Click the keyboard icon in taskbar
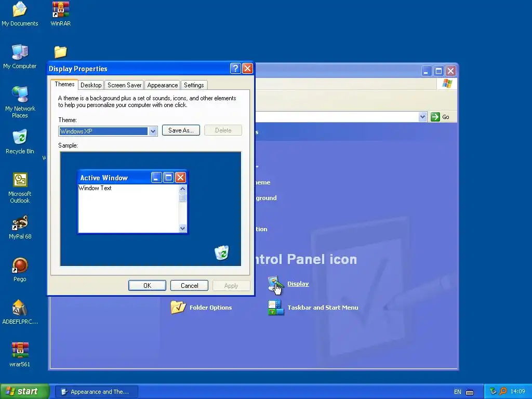Image resolution: width=532 pixels, height=399 pixels. (x=470, y=392)
